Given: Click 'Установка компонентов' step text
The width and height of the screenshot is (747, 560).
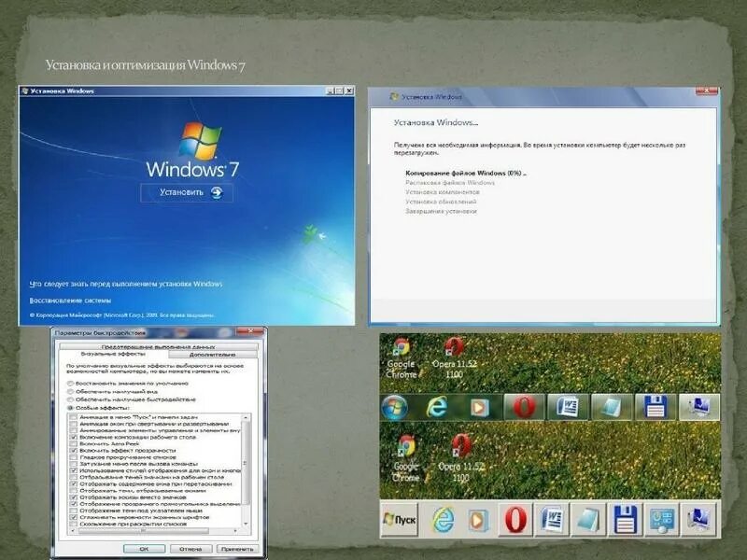Looking at the screenshot, I should click(x=443, y=192).
